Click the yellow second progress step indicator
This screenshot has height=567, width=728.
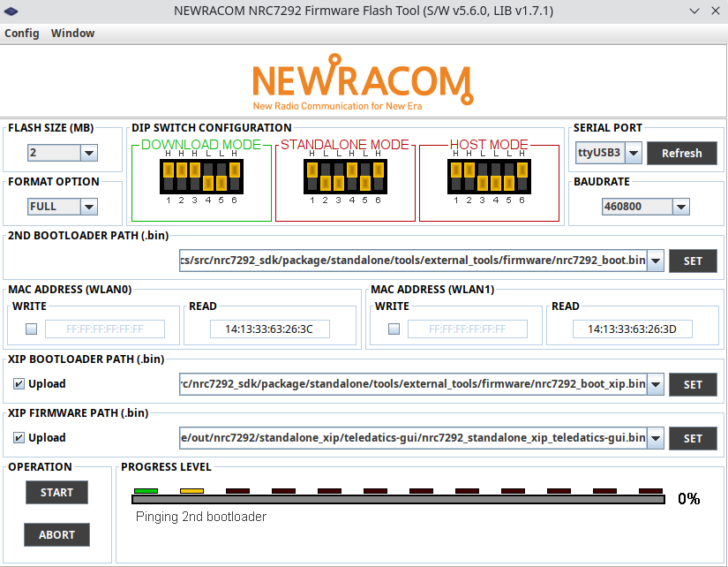click(x=191, y=491)
